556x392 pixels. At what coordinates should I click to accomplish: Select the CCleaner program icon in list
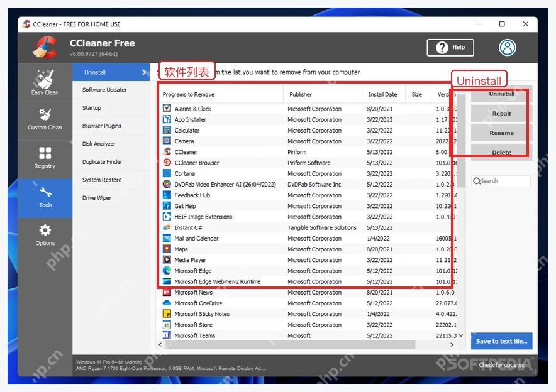(x=167, y=151)
